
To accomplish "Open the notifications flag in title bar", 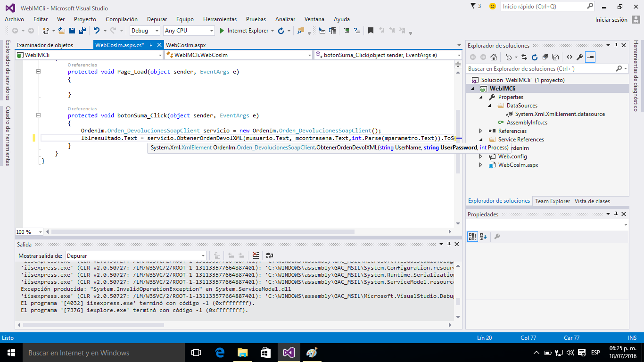I will 473,6.
